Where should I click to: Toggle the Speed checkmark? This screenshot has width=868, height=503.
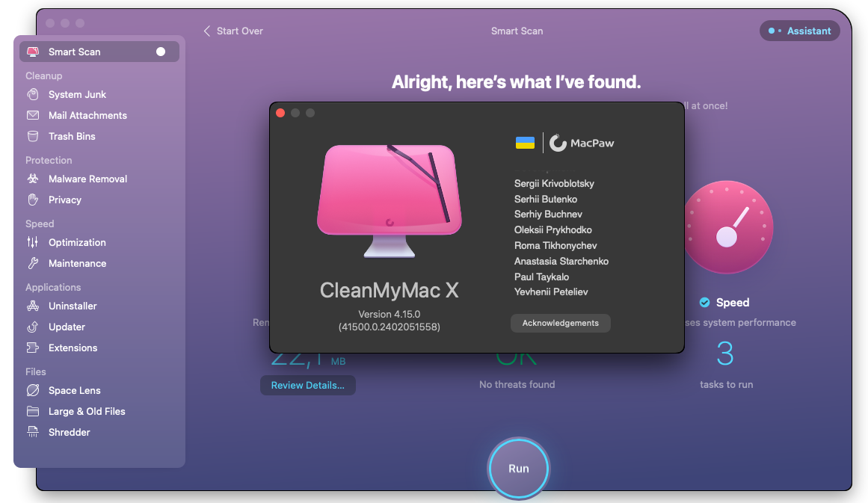[x=704, y=303]
